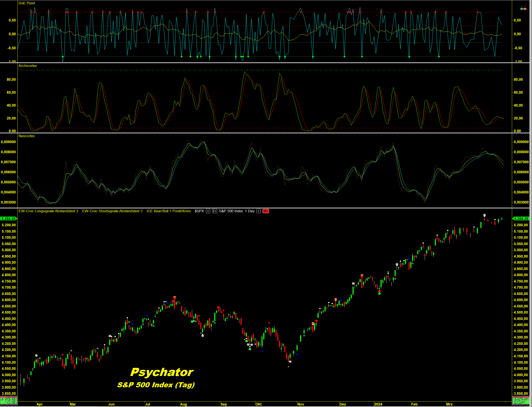This screenshot has height=407, width=532.
Task: Click the green-red arrows icon top right
Action: point(523,9)
